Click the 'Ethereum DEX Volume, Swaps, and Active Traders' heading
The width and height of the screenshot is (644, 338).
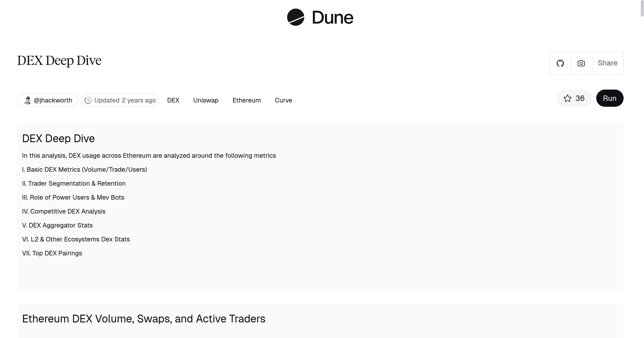144,319
